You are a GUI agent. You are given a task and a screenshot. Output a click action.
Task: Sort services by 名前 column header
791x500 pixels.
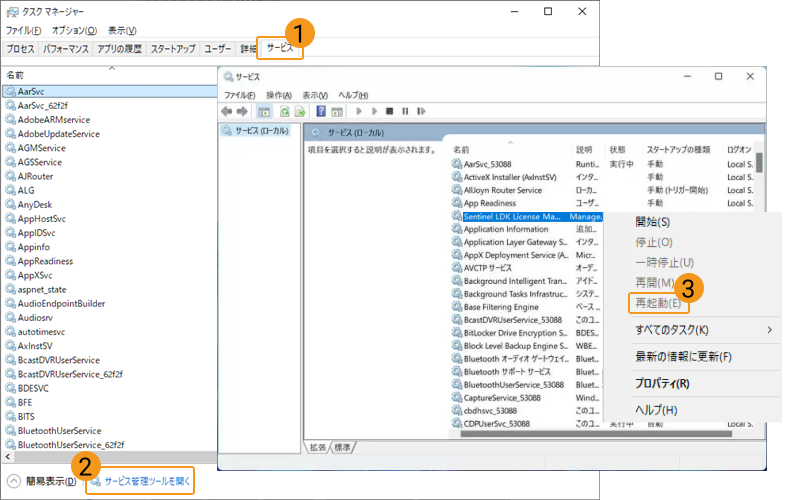(461, 149)
